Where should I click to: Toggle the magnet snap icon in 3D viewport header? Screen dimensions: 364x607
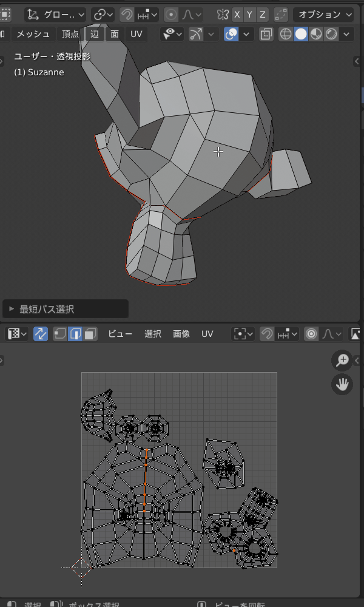[x=127, y=15]
